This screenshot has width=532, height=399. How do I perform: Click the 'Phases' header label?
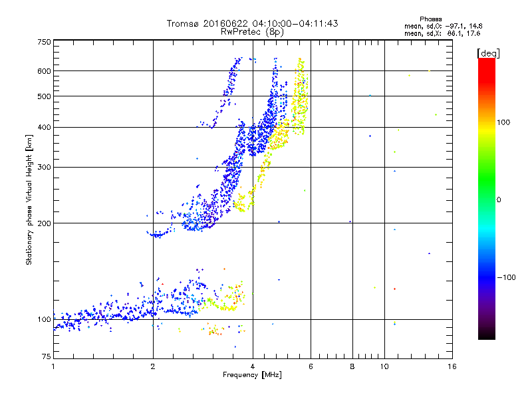(x=430, y=19)
